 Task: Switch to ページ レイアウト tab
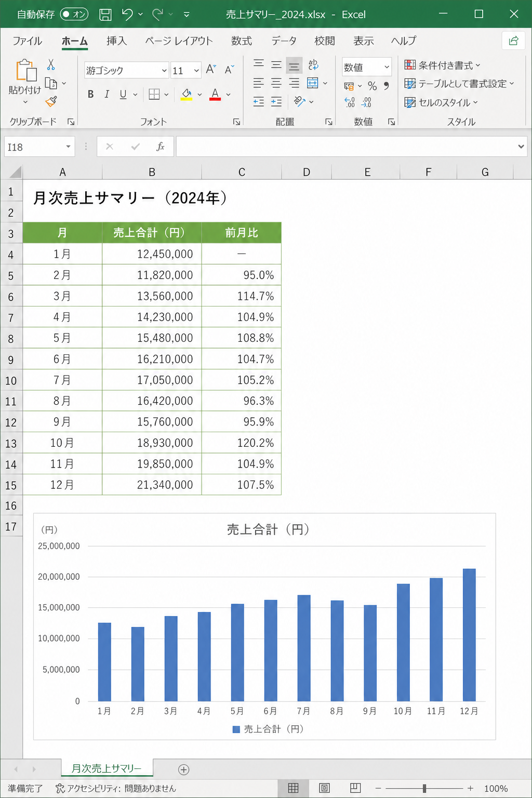coord(179,41)
